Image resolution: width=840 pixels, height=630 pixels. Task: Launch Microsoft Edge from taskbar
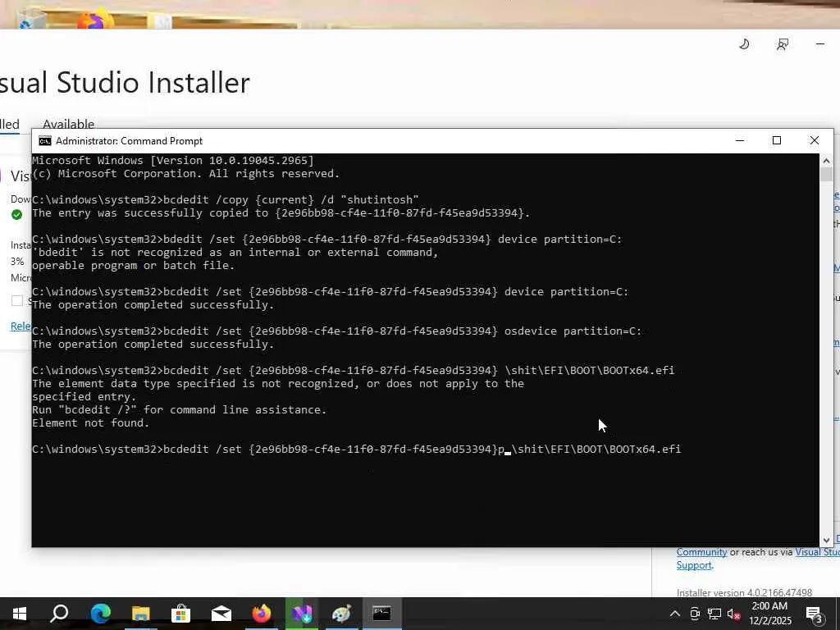click(100, 614)
